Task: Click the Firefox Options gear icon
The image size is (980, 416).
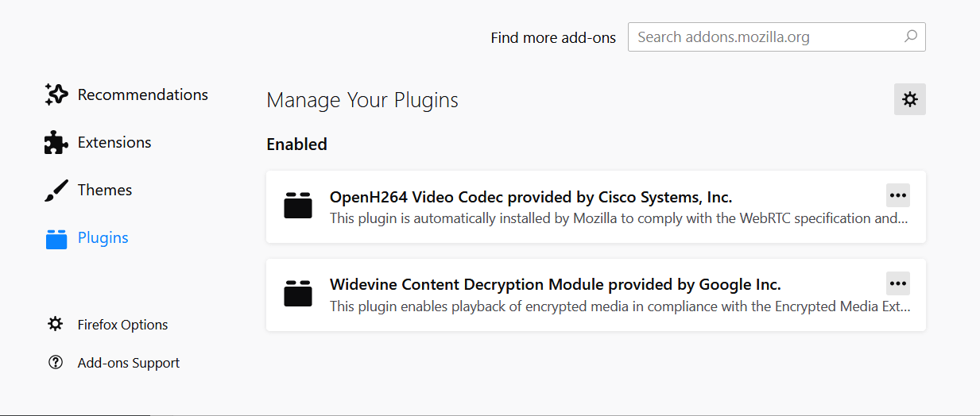Action: 56,324
